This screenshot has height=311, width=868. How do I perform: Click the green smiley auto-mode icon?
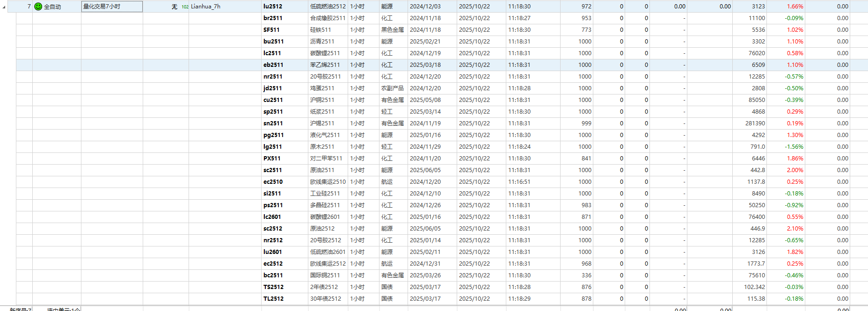38,7
